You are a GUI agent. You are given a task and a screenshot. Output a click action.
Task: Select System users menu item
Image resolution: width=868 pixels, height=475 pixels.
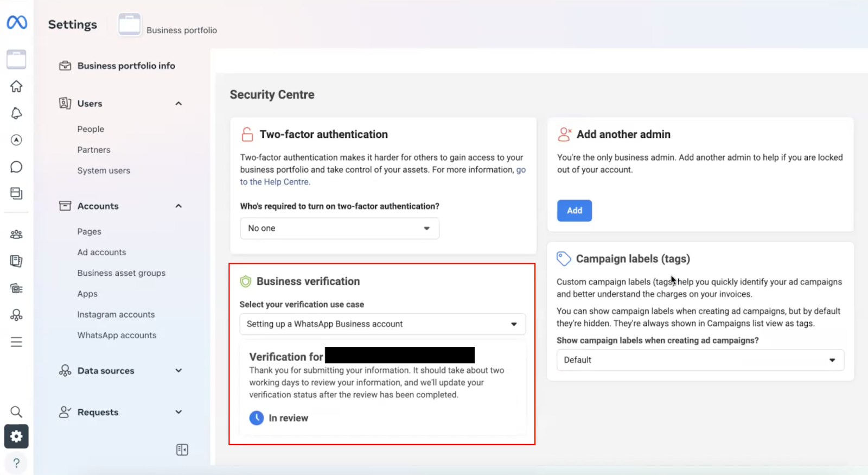[x=104, y=170]
